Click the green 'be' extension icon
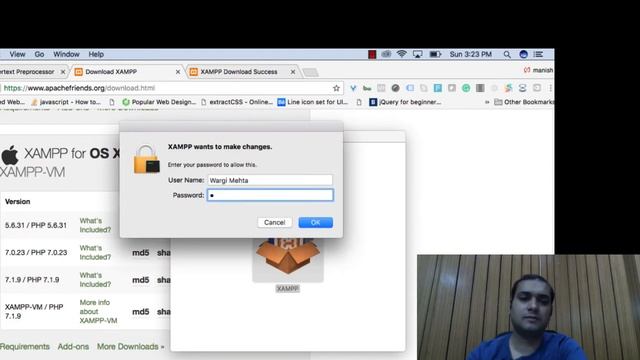 pos(367,88)
